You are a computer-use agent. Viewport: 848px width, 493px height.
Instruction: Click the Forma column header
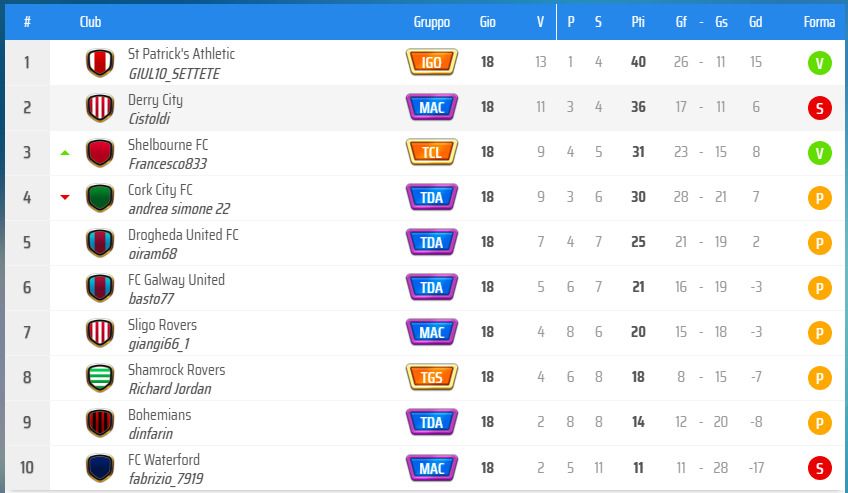[x=819, y=22]
